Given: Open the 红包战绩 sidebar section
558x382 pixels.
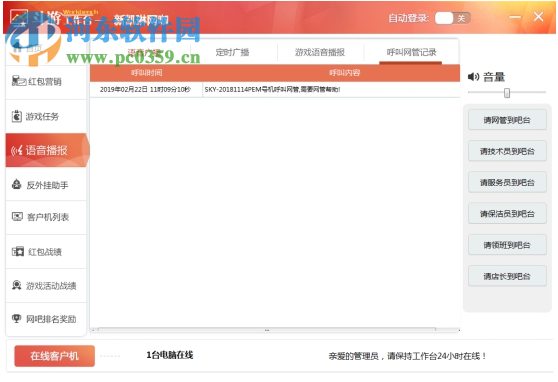Looking at the screenshot, I should coord(46,252).
